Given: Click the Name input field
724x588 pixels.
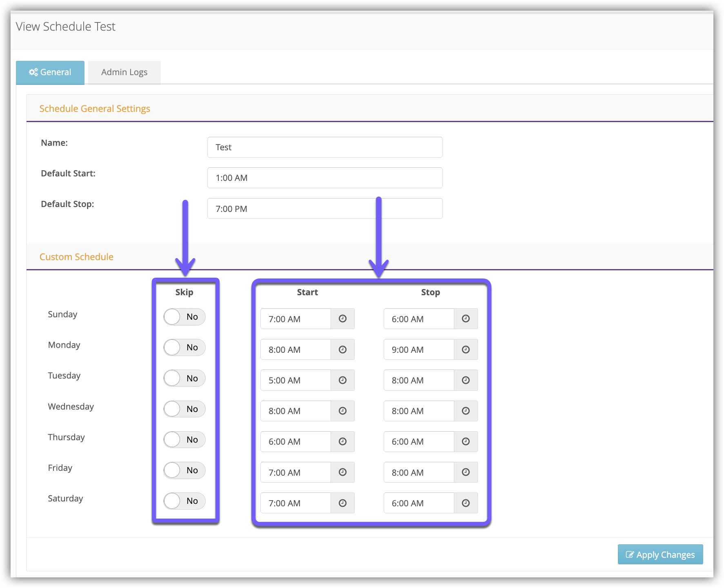Looking at the screenshot, I should point(324,147).
